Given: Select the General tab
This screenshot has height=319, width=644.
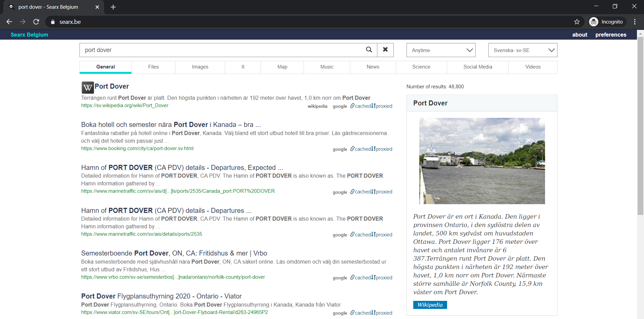Looking at the screenshot, I should (x=105, y=67).
